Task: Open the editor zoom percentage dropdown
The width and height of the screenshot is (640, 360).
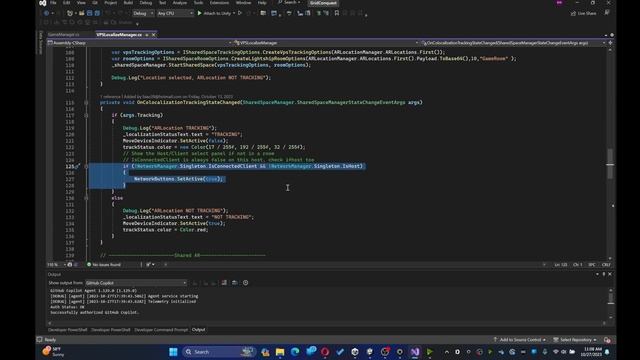Action: 56,264
